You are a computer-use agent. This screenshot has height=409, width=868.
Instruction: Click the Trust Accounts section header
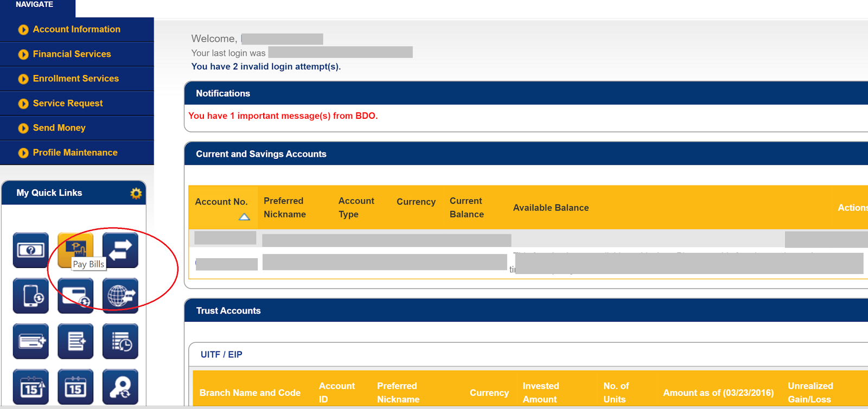[x=228, y=311]
